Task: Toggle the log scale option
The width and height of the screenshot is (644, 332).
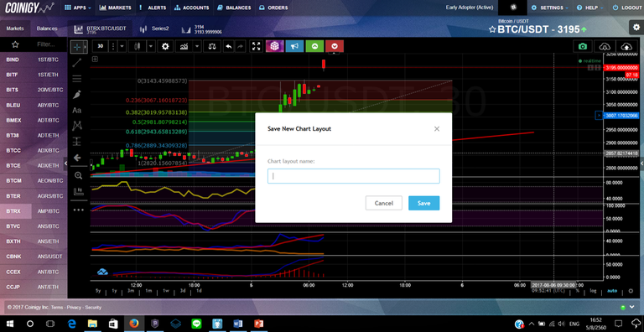Action: pos(593,291)
